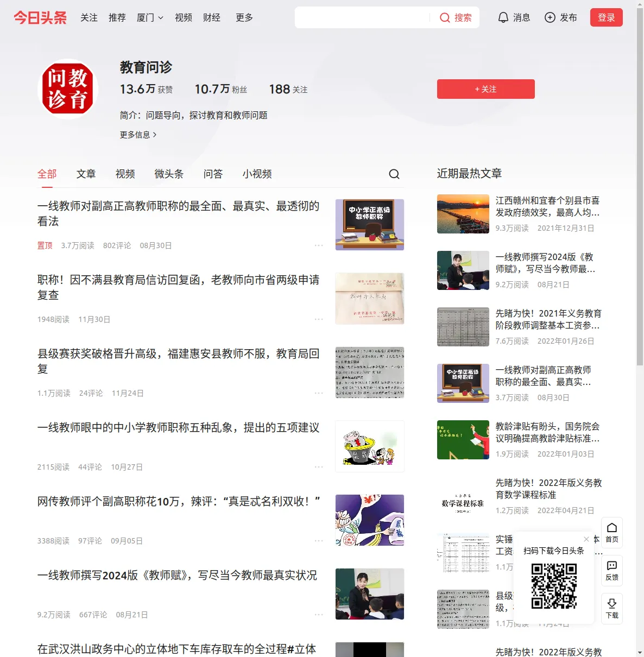The width and height of the screenshot is (644, 657).
Task: Click the search magnifier icon beside 搜索
Action: point(445,18)
